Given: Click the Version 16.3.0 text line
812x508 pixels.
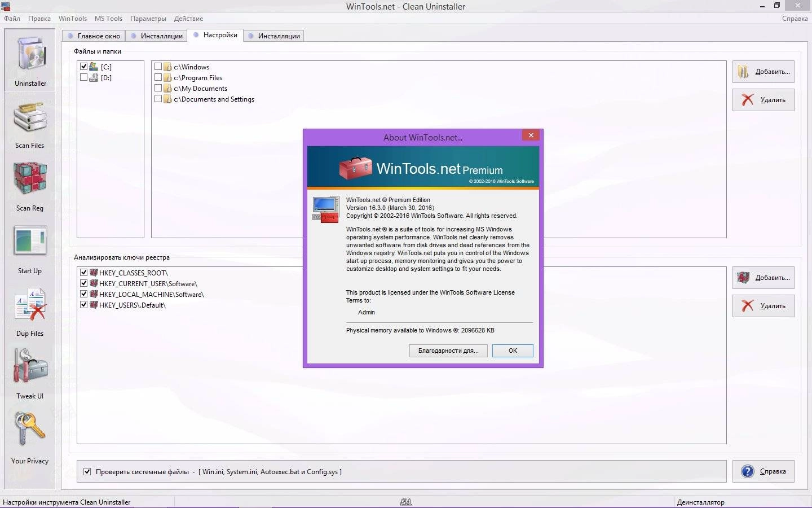Looking at the screenshot, I should coord(390,208).
